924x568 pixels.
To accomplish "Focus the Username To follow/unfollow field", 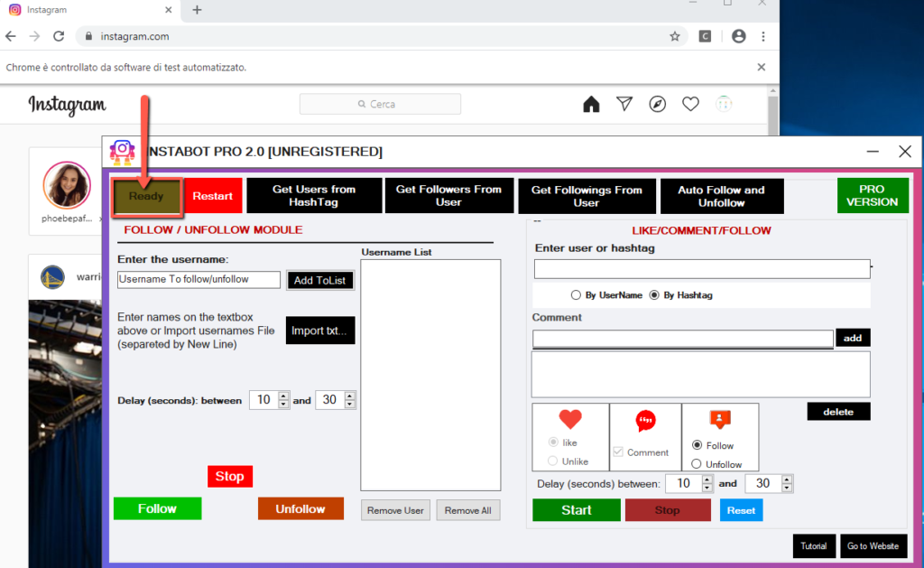I will (199, 280).
